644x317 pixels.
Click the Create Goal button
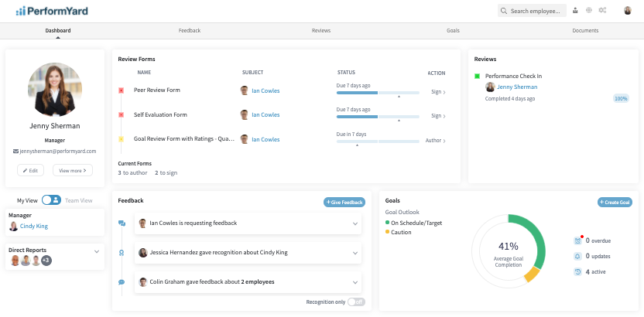pos(615,202)
